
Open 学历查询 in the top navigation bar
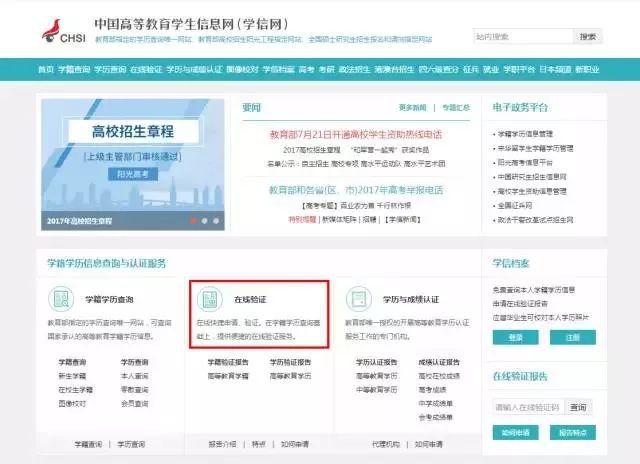[110, 69]
